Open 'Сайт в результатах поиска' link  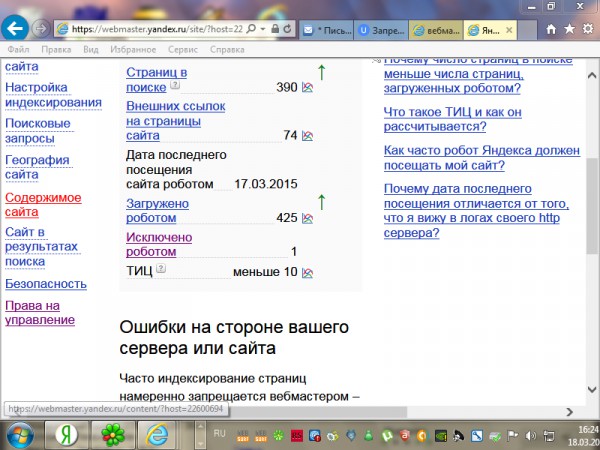[x=41, y=246]
